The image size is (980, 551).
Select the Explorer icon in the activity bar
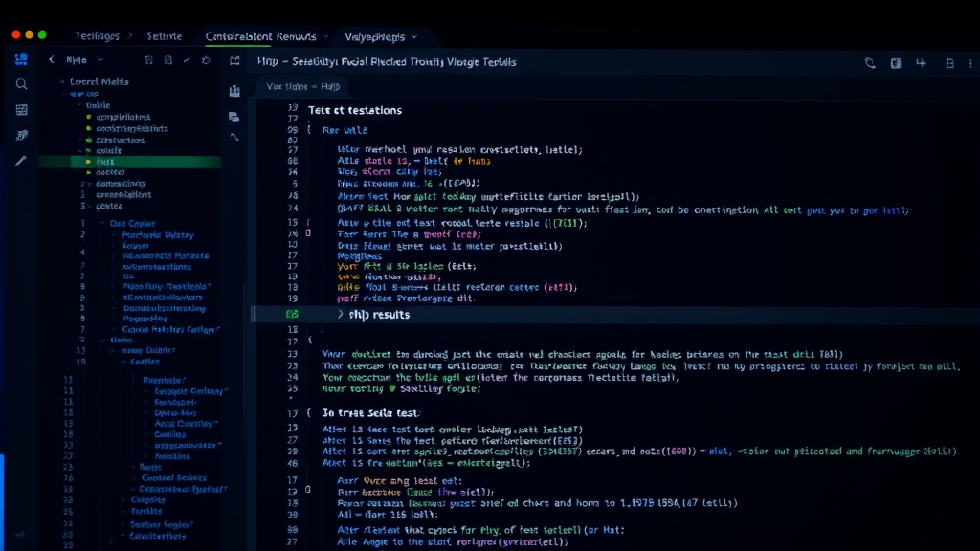pos(21,59)
